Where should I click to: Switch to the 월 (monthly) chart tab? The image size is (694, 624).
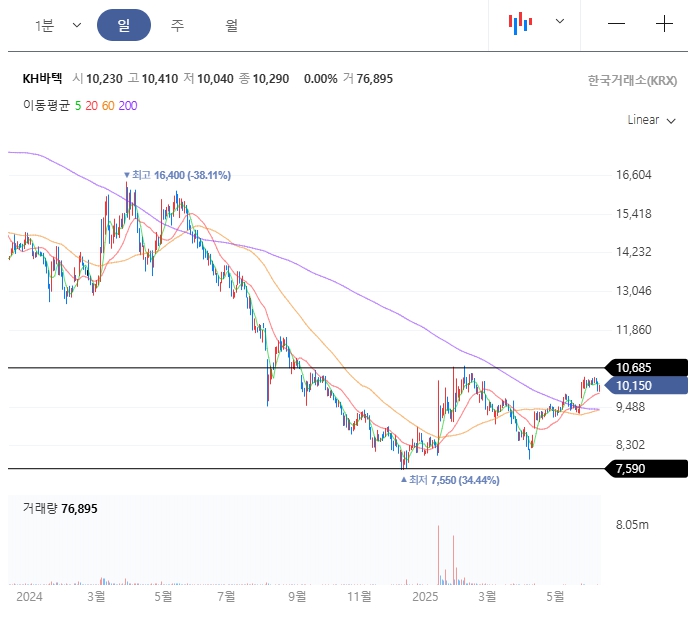(231, 25)
